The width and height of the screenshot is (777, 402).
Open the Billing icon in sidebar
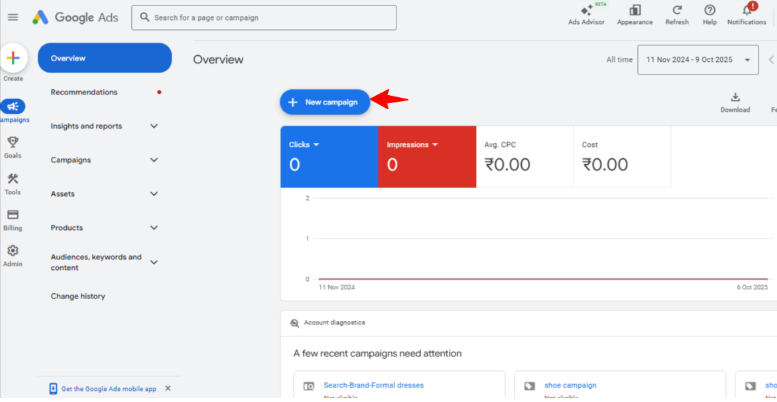[13, 215]
